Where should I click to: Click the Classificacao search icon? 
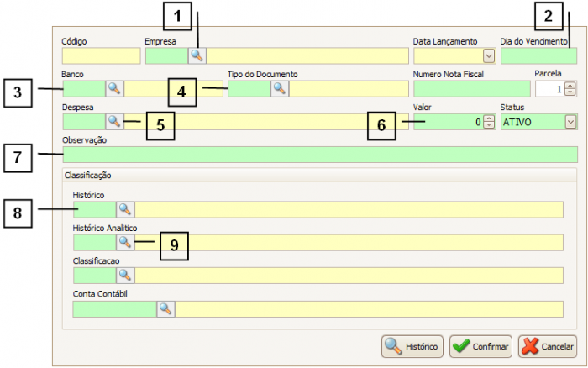tap(124, 275)
